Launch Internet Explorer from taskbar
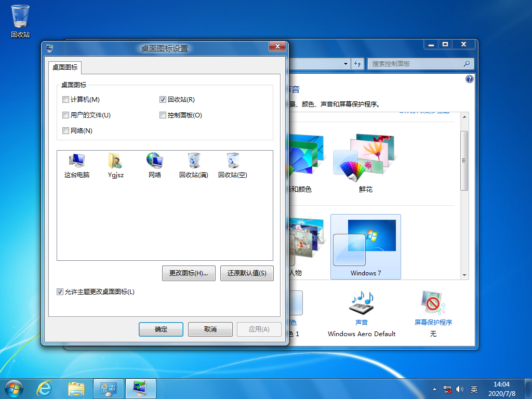The height and width of the screenshot is (399, 532). coord(44,389)
